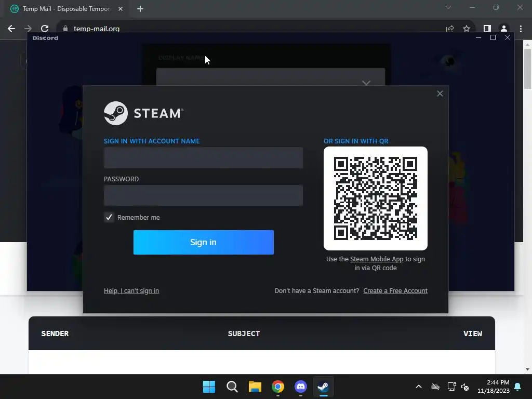
Task: Click the blue Sign in button
Action: (x=203, y=242)
